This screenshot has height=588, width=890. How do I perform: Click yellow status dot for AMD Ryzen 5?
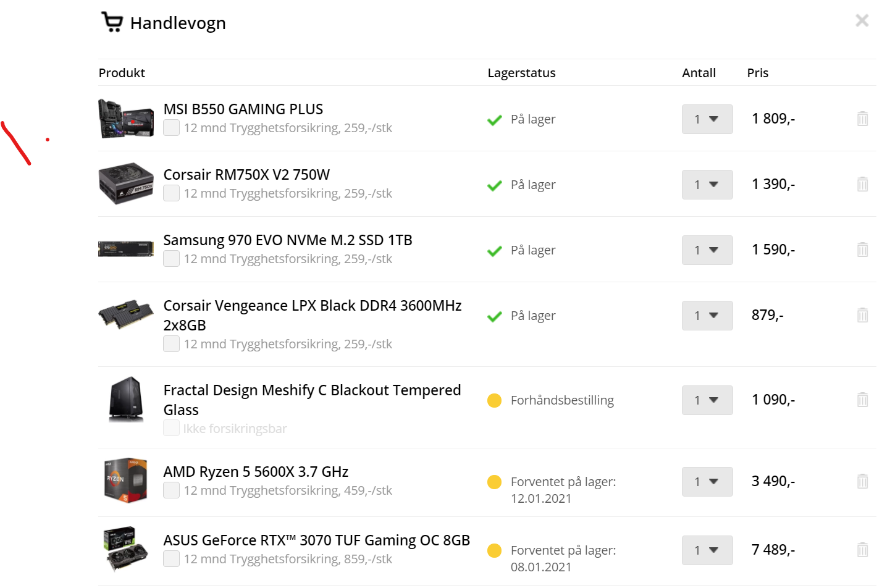[x=494, y=482]
